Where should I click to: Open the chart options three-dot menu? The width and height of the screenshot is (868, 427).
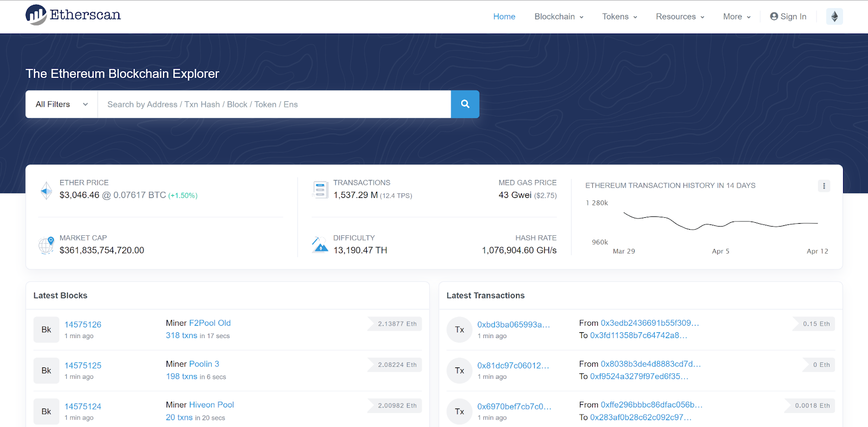(824, 186)
